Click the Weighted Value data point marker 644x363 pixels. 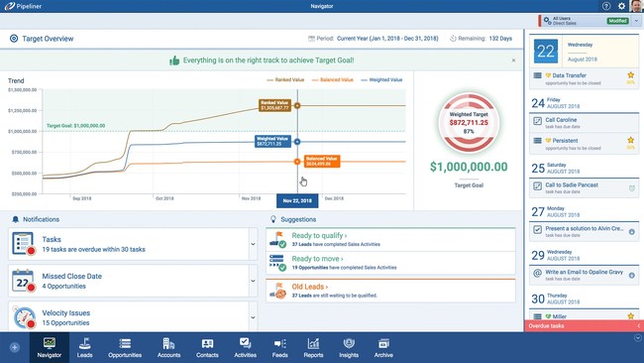pyautogui.click(x=297, y=142)
